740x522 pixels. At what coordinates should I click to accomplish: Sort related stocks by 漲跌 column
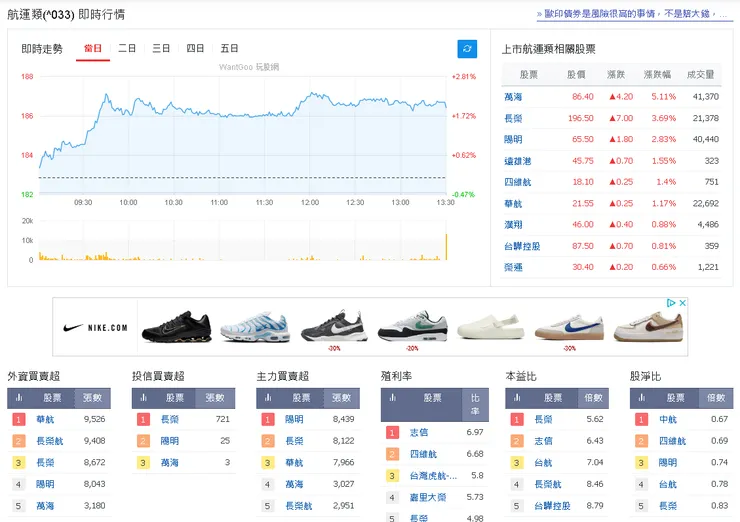coord(616,75)
